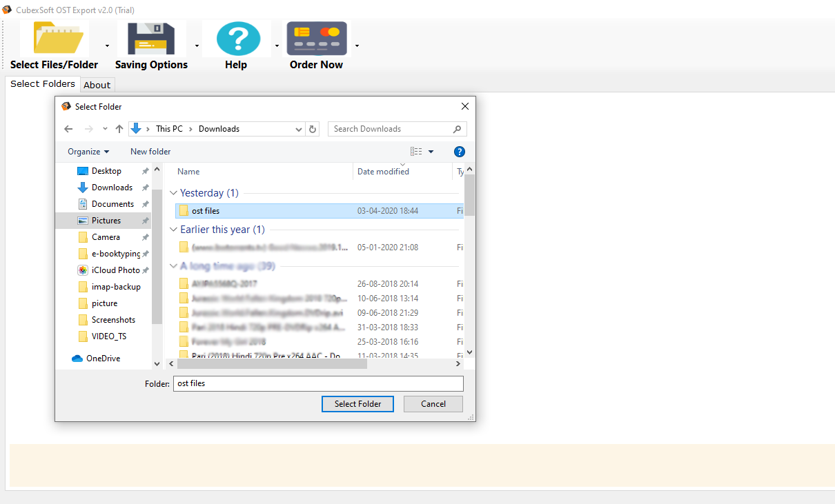Screen dimensions: 835x504
Task: Switch to the Select Folders tab
Action: tap(42, 84)
